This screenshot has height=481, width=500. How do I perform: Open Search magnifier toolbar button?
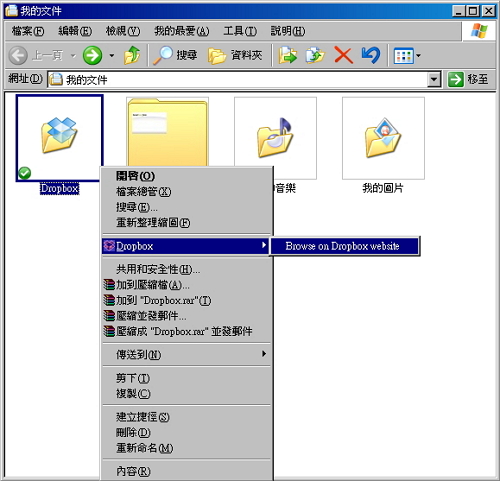click(175, 55)
